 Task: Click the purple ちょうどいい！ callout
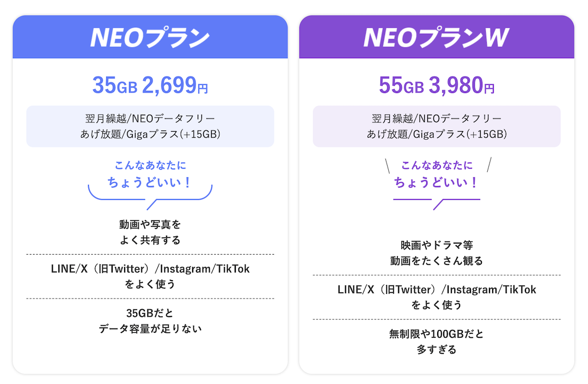[436, 182]
